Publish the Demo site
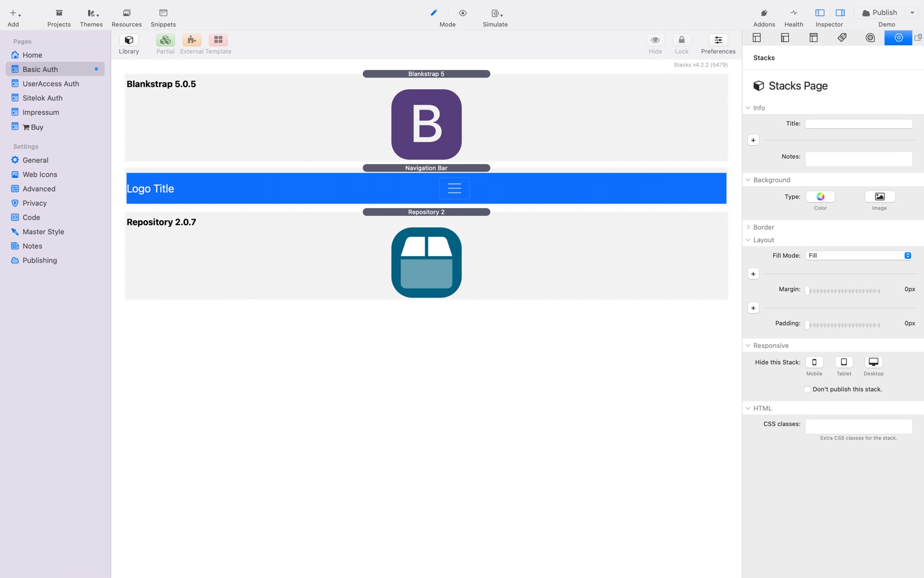Viewport: 924px width, 578px height. click(879, 13)
